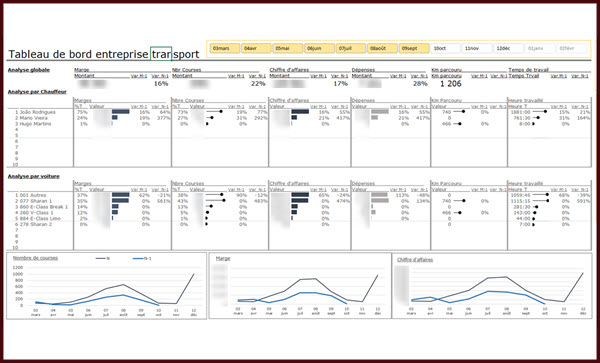
Task: Toggle the 05mai month slicer button
Action: pos(288,49)
